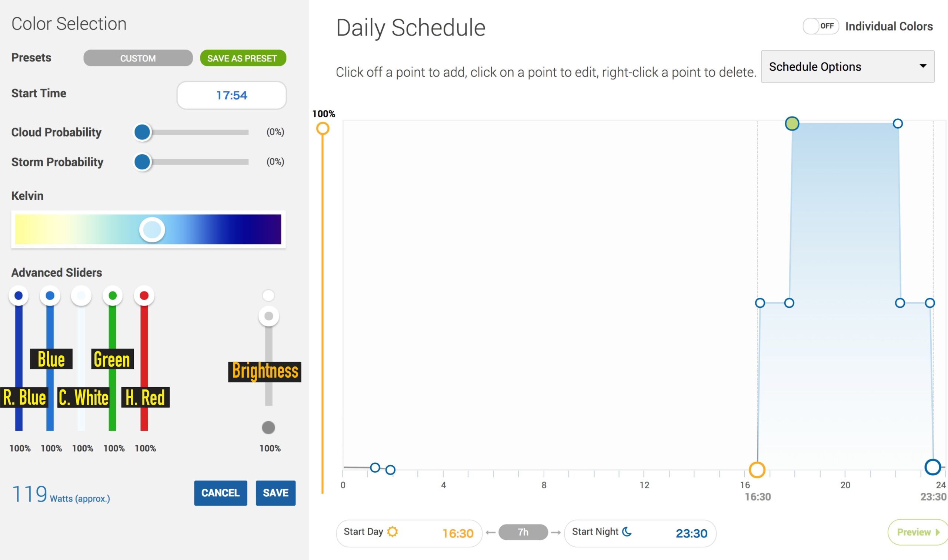Click the Schedule Options dropdown arrow
Viewport: 948px width, 560px height.
[x=923, y=66]
